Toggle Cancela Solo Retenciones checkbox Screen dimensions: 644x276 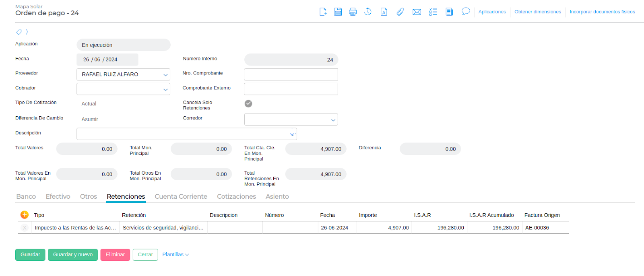[x=248, y=104]
